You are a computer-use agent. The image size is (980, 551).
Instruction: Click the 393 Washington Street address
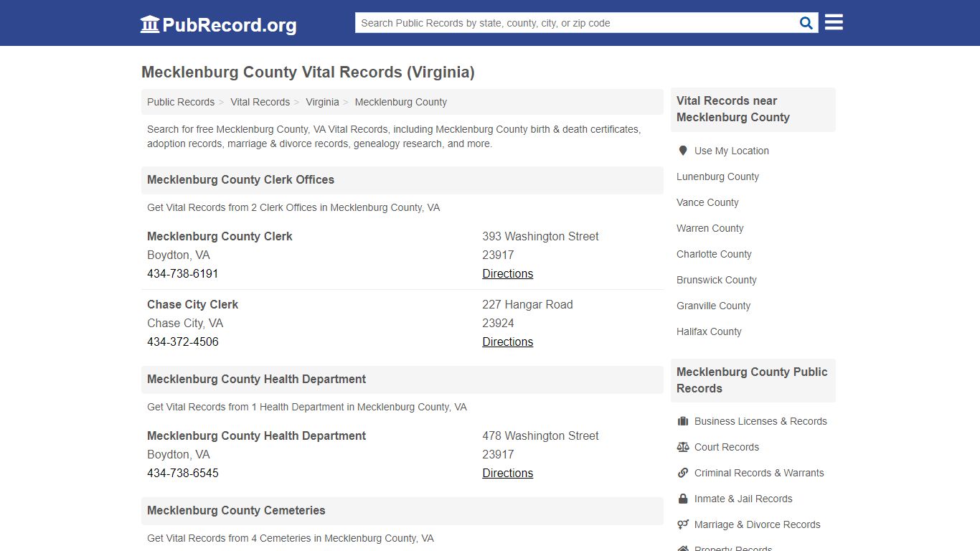click(x=540, y=236)
